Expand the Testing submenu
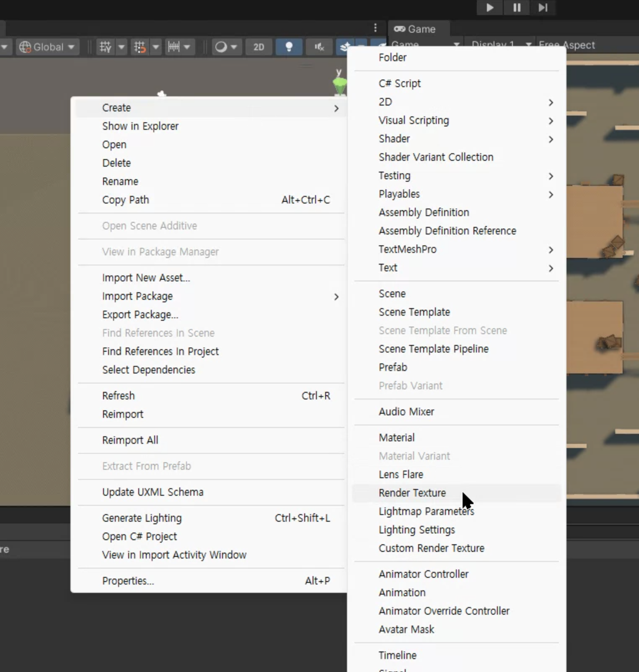The width and height of the screenshot is (639, 672). click(x=457, y=175)
